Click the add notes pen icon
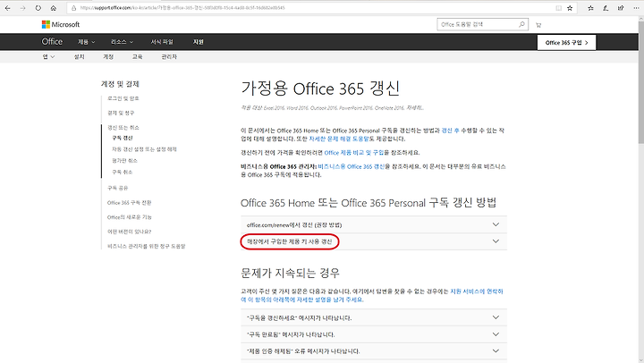 point(606,8)
